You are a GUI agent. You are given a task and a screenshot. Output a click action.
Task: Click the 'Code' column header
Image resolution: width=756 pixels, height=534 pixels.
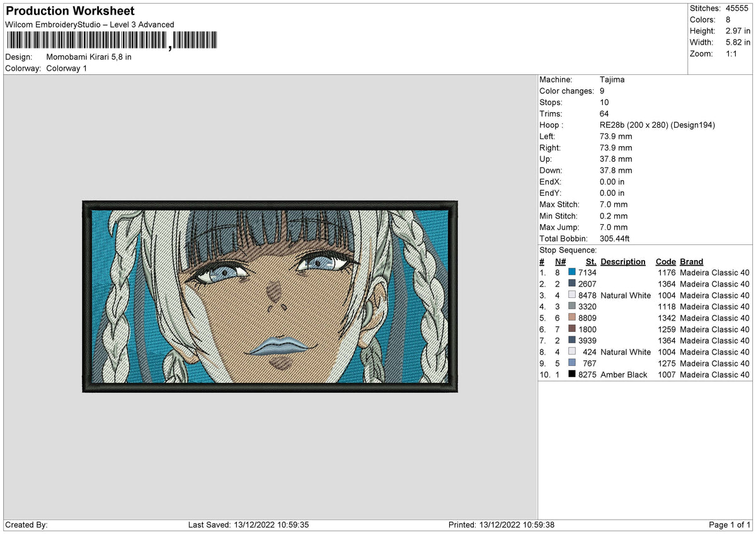point(665,261)
